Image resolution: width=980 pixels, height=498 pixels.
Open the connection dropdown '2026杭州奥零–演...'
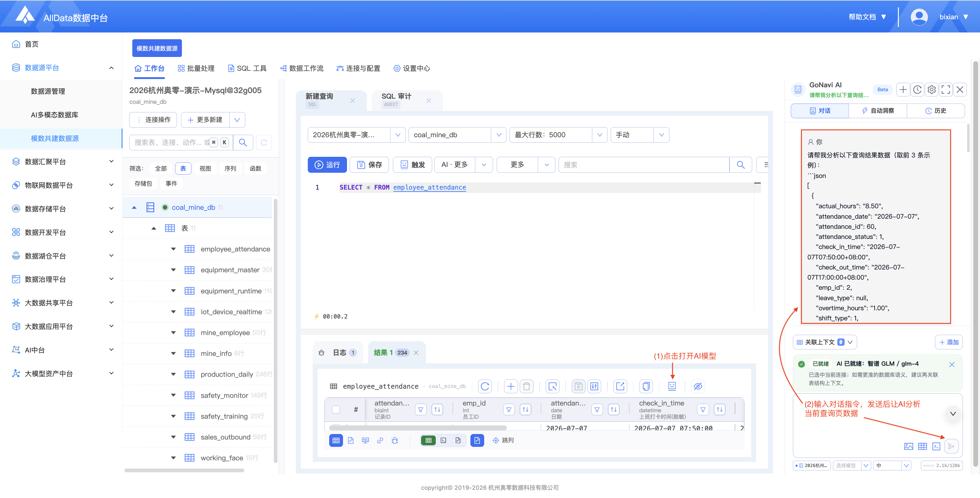coord(356,135)
